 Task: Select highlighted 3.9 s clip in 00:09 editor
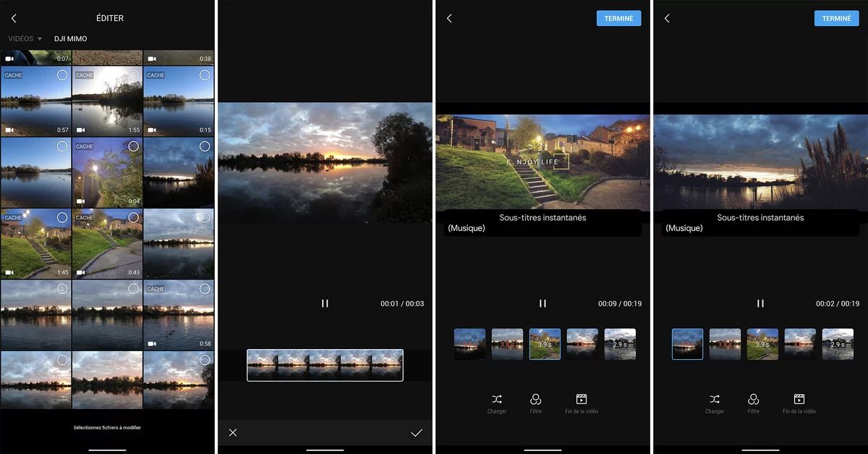click(545, 344)
